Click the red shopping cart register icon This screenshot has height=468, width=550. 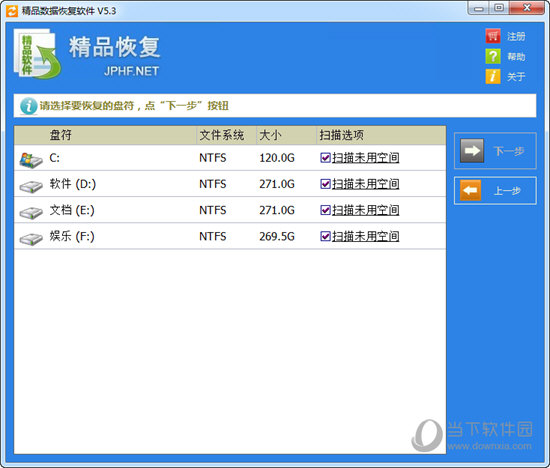(x=493, y=36)
